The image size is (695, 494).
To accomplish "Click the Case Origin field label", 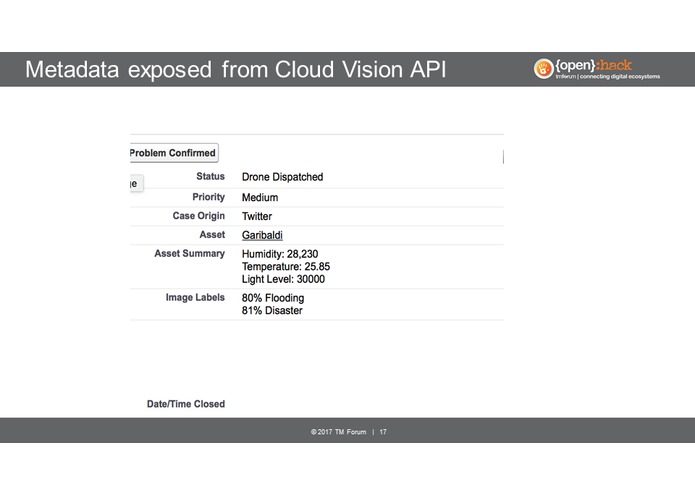I will 199,216.
